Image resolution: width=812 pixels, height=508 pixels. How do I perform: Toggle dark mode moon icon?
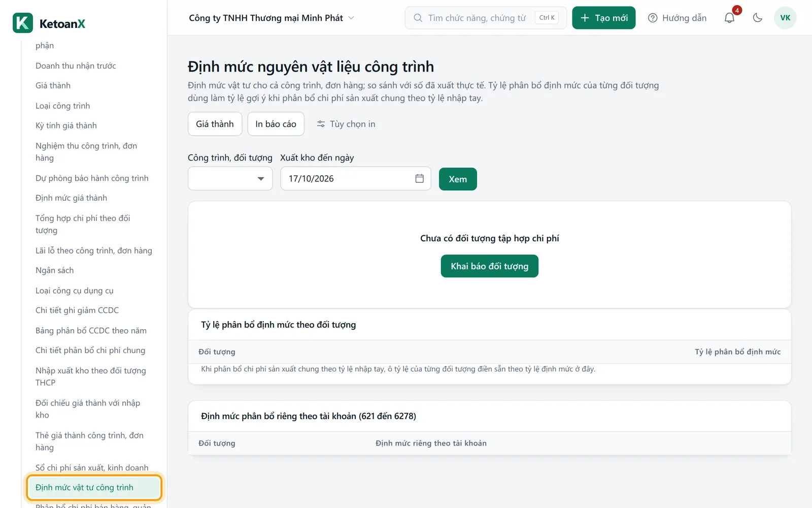(x=758, y=18)
